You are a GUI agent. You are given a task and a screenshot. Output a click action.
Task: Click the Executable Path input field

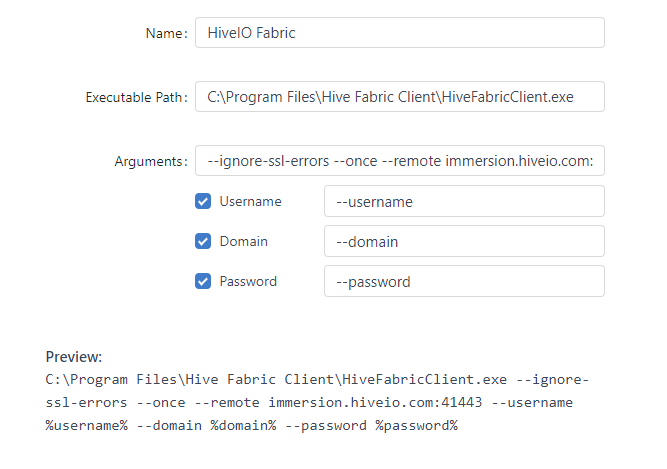pyautogui.click(x=399, y=97)
